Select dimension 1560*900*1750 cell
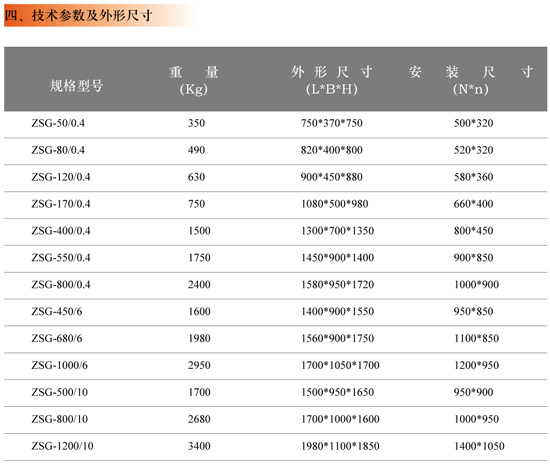This screenshot has width=550, height=470. pyautogui.click(x=337, y=338)
